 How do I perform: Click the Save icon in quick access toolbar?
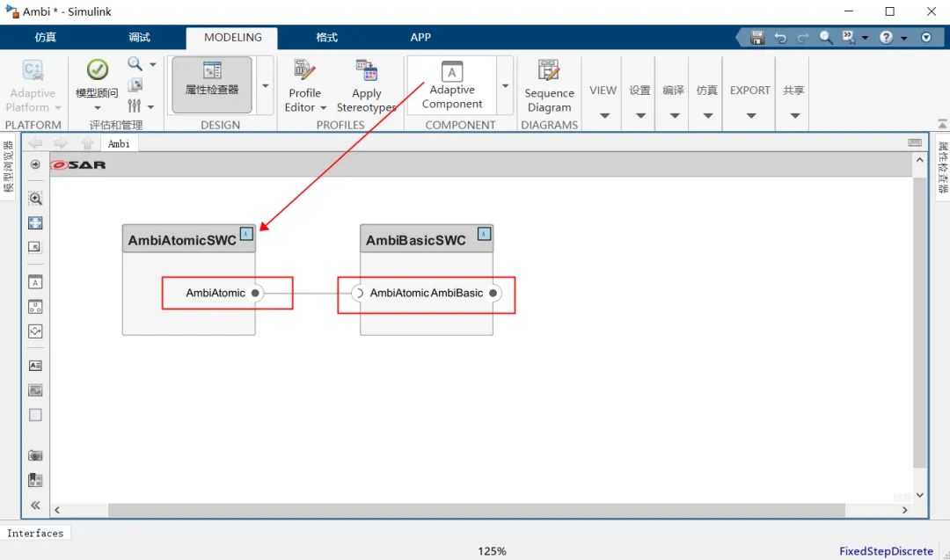click(757, 38)
